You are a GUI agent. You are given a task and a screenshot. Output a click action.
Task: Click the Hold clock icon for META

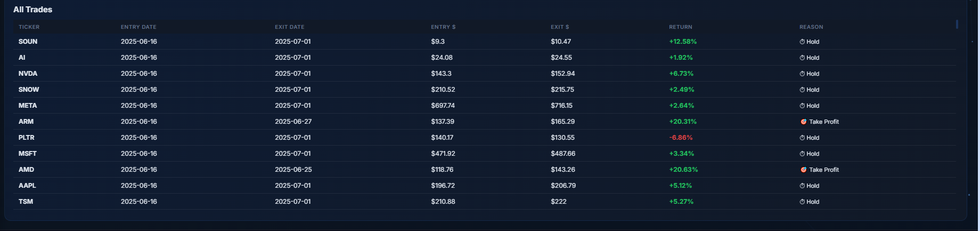pos(802,106)
